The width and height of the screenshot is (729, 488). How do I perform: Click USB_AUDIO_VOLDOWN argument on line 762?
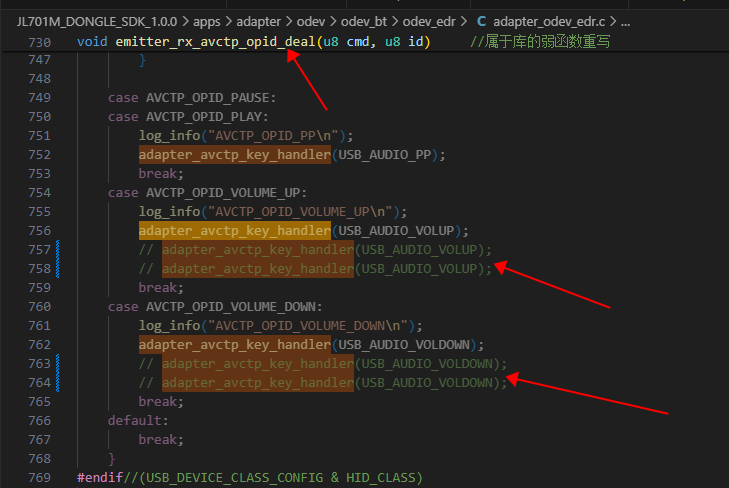tap(404, 344)
